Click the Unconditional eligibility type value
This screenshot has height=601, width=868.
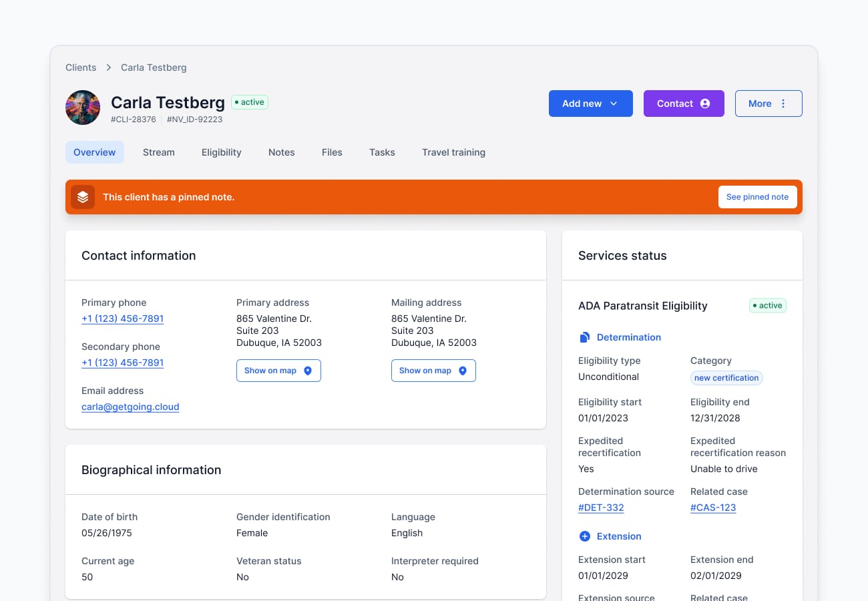coord(608,377)
